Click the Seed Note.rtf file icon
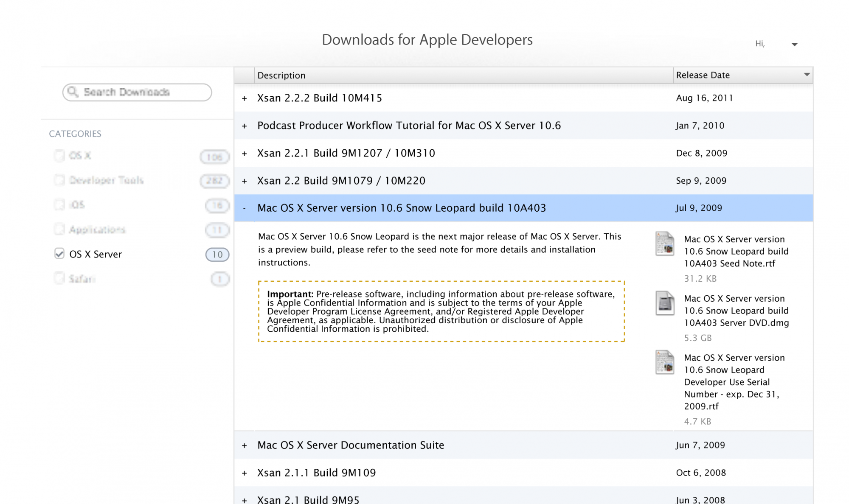The height and width of the screenshot is (504, 849). 664,244
